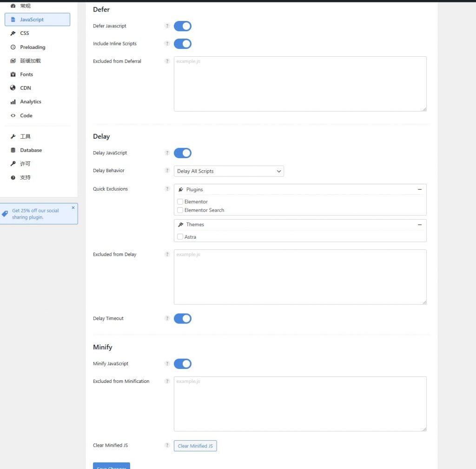Click the Code brackets icon
Screen dimensions: 476x469
tap(13, 115)
